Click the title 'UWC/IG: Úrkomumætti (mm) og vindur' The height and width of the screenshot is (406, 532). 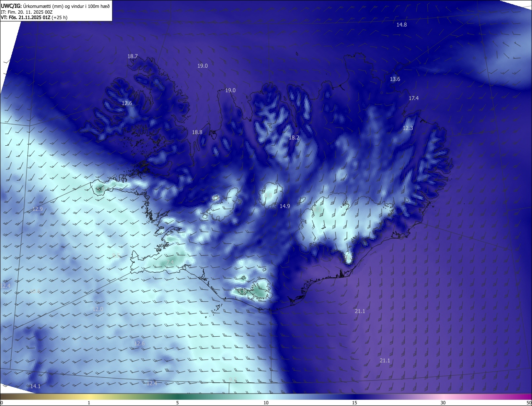[55, 5]
